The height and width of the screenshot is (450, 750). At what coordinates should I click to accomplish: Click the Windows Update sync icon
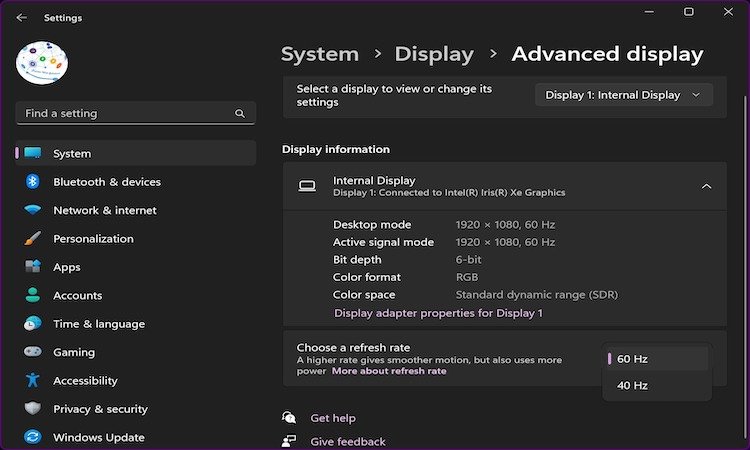coord(33,437)
